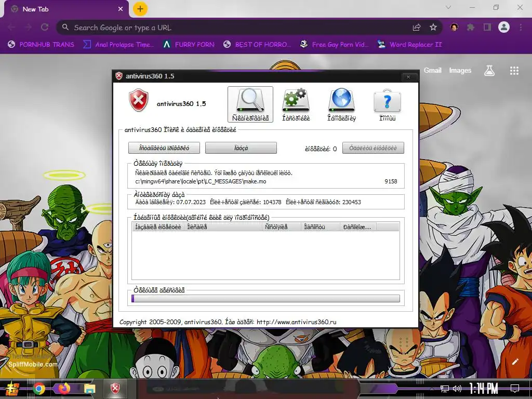Screen dimensions: 532x399
Task: Open Gmail link on new tab page
Action: pyautogui.click(x=433, y=70)
